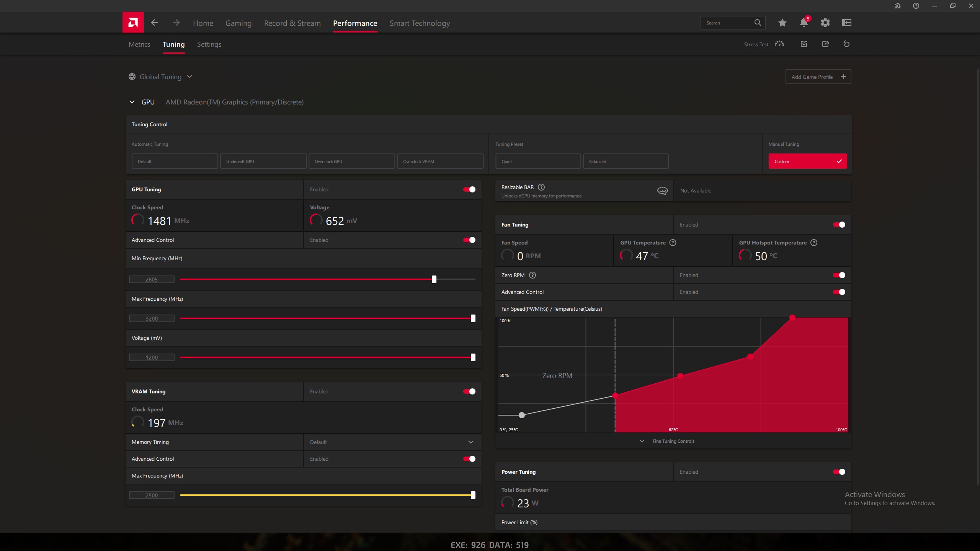Switch to the Gaming tab
Screen dimensions: 980x551
tap(238, 23)
